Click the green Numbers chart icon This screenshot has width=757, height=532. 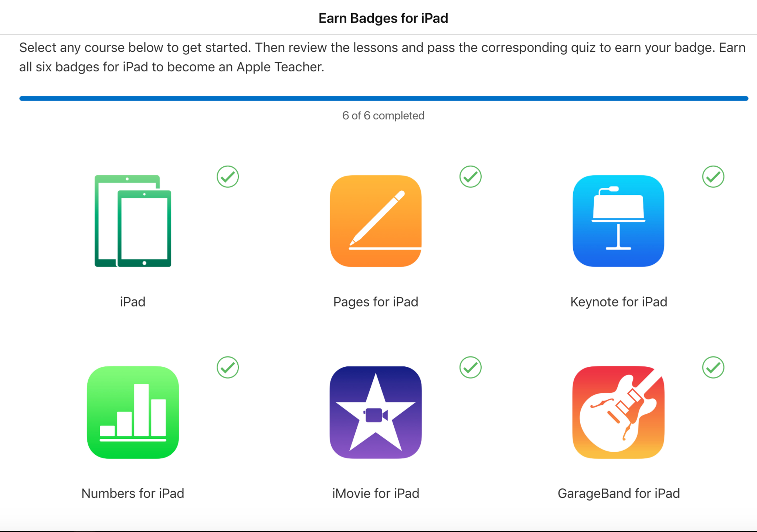(133, 412)
